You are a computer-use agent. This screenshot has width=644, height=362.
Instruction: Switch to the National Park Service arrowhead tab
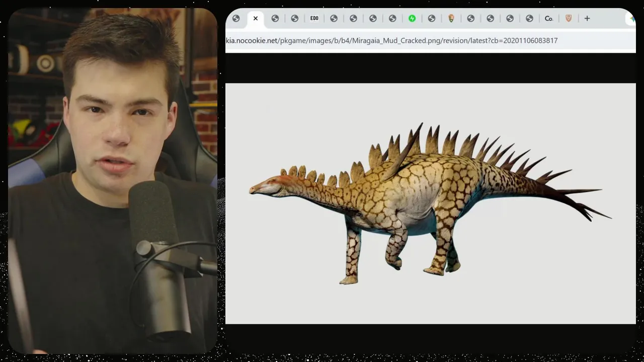[451, 19]
